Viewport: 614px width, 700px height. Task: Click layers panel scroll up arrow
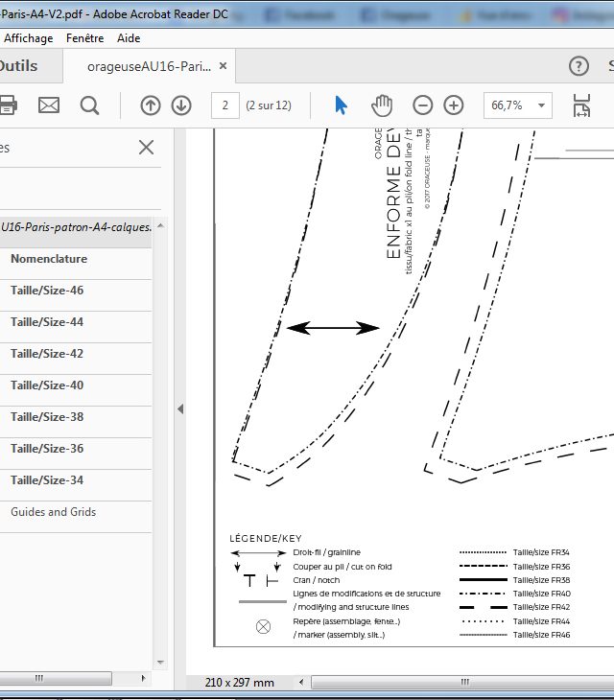(160, 226)
